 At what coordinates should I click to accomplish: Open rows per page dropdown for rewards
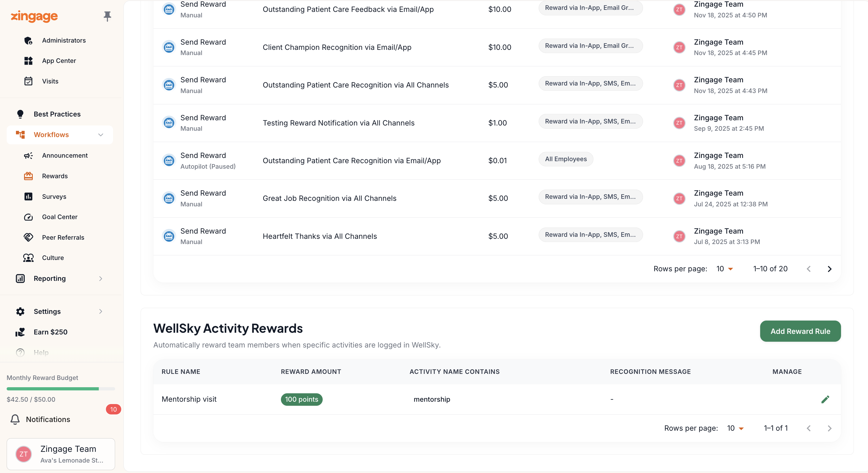click(x=725, y=269)
